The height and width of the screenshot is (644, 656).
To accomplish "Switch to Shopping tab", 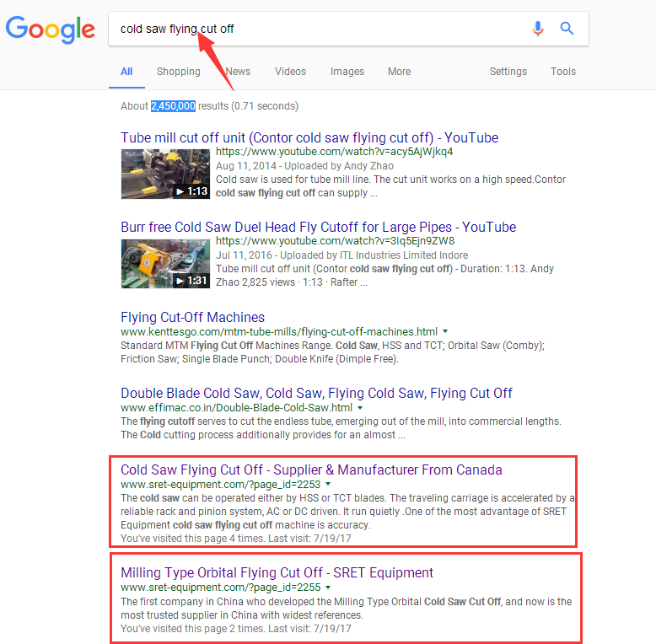I will [x=179, y=72].
